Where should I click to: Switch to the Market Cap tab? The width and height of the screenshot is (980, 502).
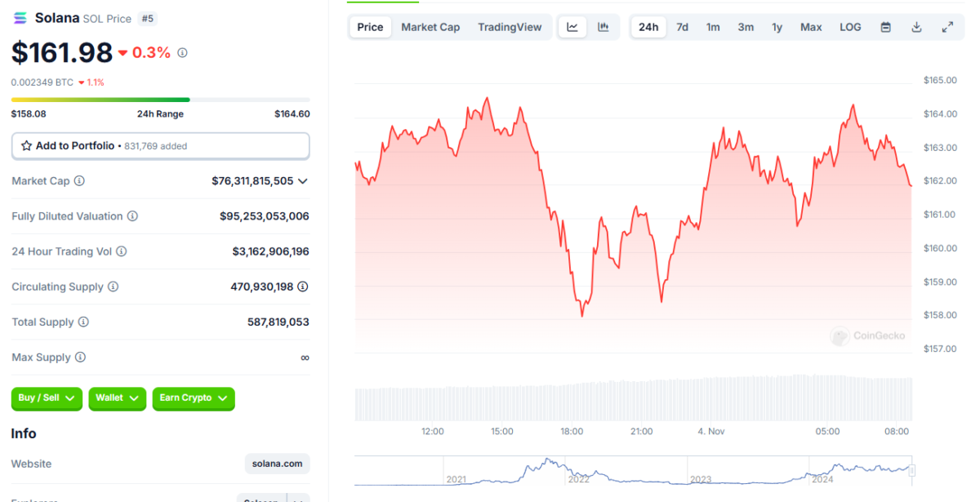click(x=430, y=27)
